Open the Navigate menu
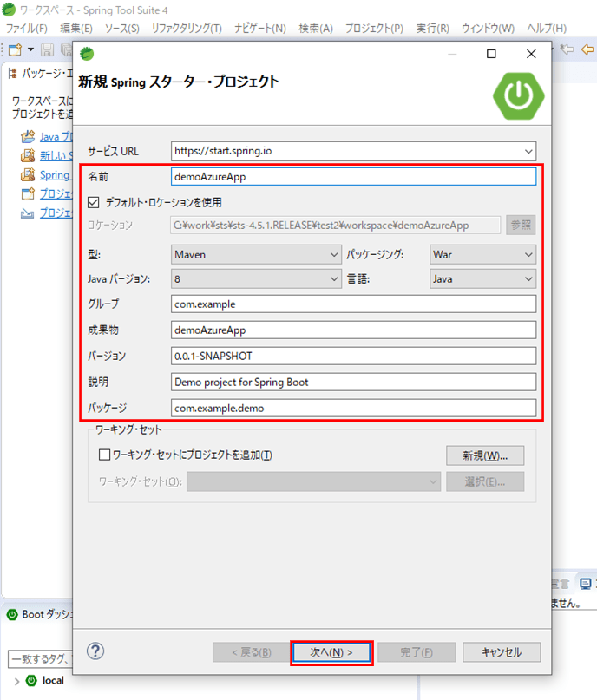This screenshot has height=700, width=597. (260, 29)
